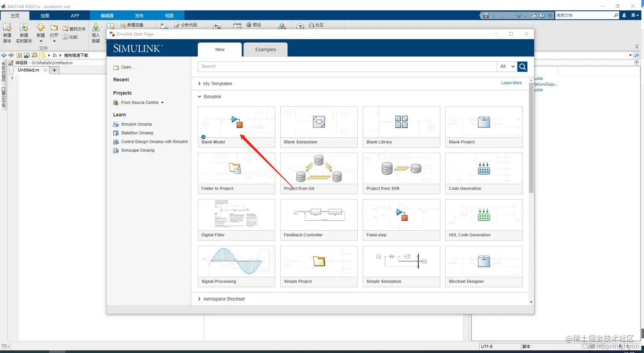Select the Blank Project template
644x353 pixels.
(484, 127)
